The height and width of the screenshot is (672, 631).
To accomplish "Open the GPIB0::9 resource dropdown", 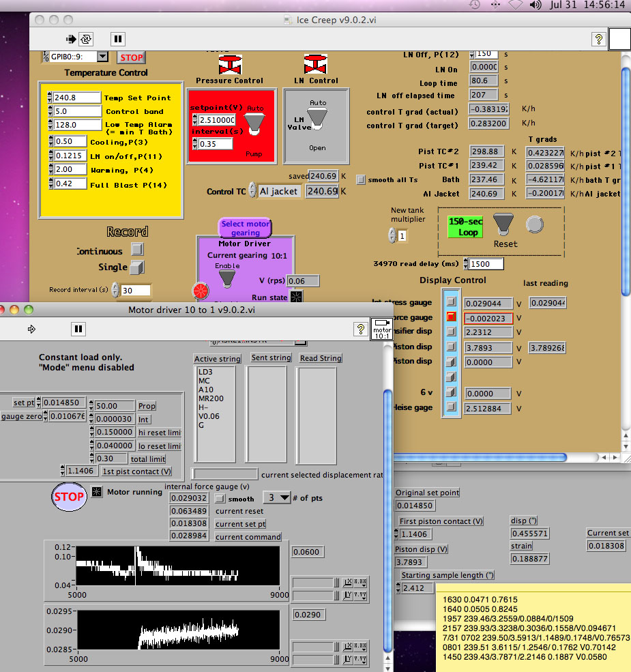I will [x=102, y=57].
